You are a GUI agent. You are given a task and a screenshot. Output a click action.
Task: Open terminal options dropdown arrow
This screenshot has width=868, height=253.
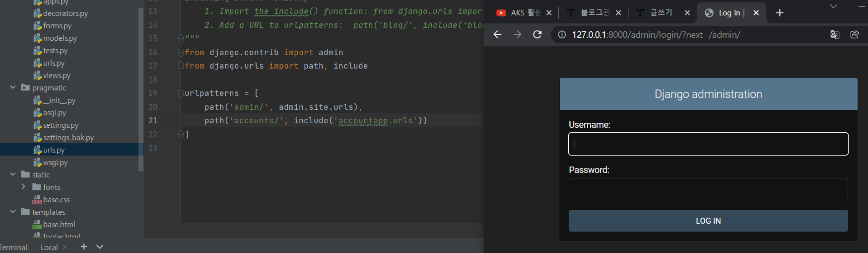click(100, 247)
